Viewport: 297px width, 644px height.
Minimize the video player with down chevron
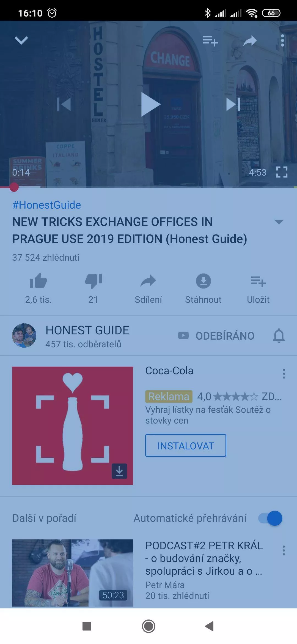pos(21,40)
